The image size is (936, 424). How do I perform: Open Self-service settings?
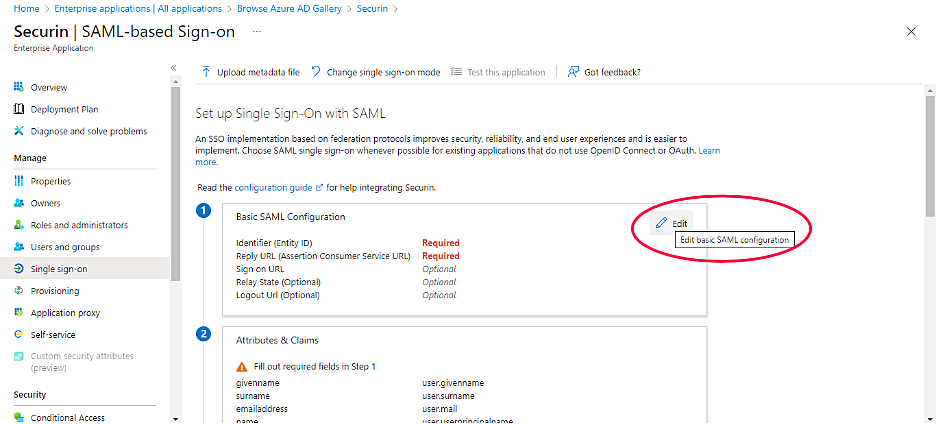tap(53, 334)
